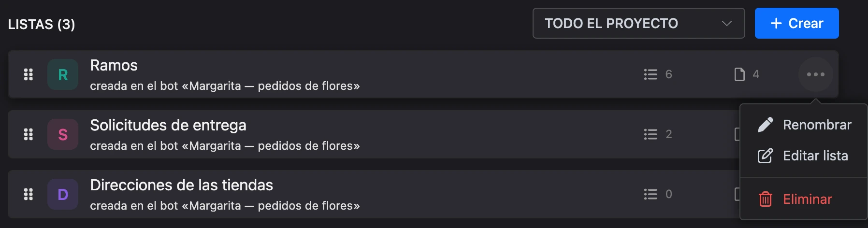Click the drag handle of Solicitudes de entrega
This screenshot has width=868, height=228.
point(29,134)
